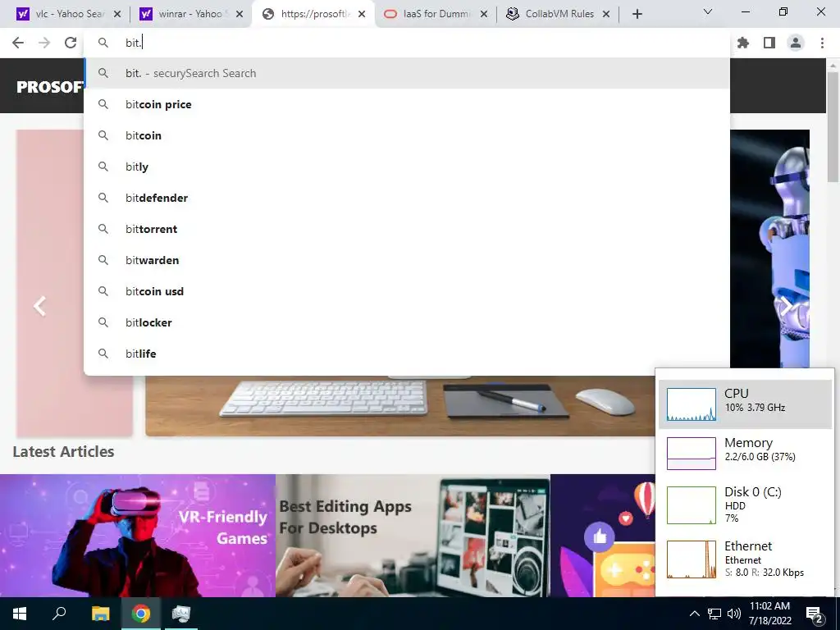Switch to the winrar - Yahoo tab

point(190,14)
